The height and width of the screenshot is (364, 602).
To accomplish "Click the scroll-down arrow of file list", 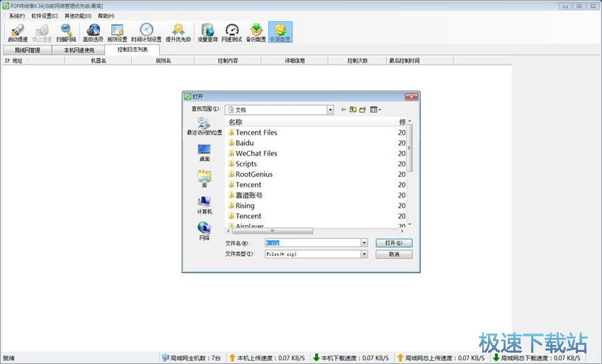I will click(409, 224).
